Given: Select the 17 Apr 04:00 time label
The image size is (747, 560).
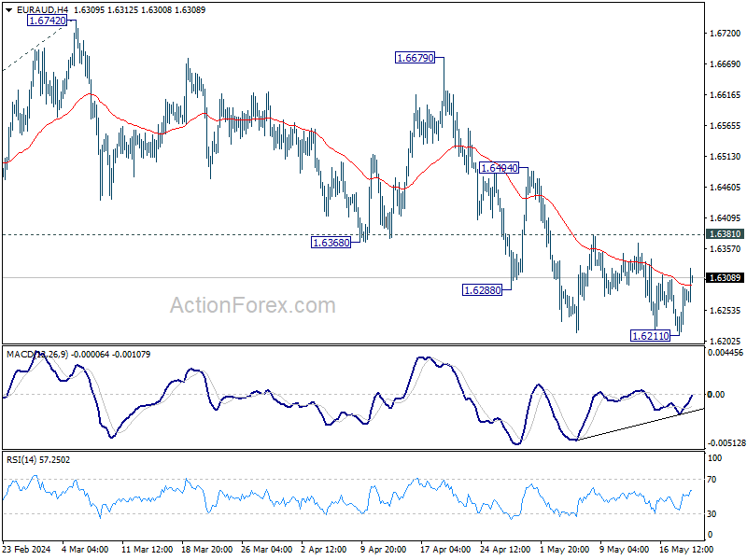Looking at the screenshot, I should tap(445, 549).
